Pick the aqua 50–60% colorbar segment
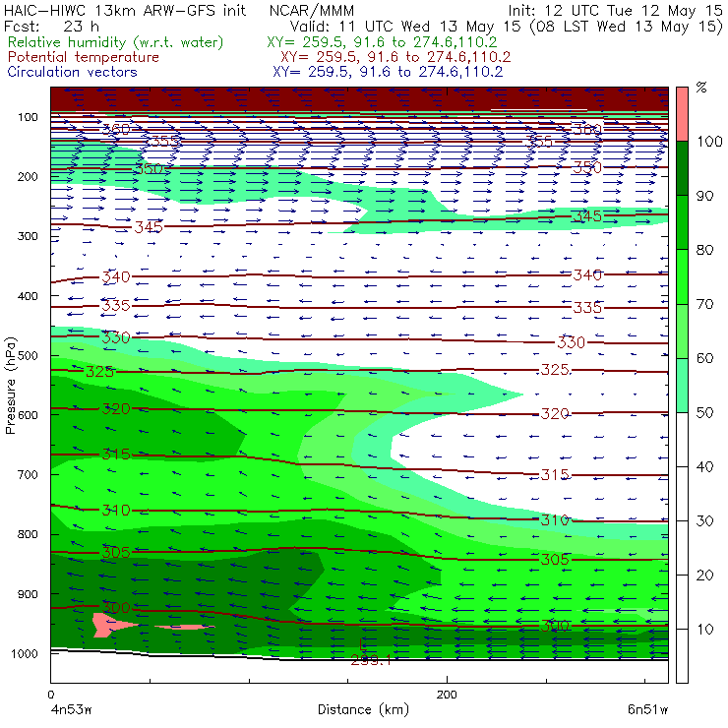The height and width of the screenshot is (728, 728). pos(682,386)
